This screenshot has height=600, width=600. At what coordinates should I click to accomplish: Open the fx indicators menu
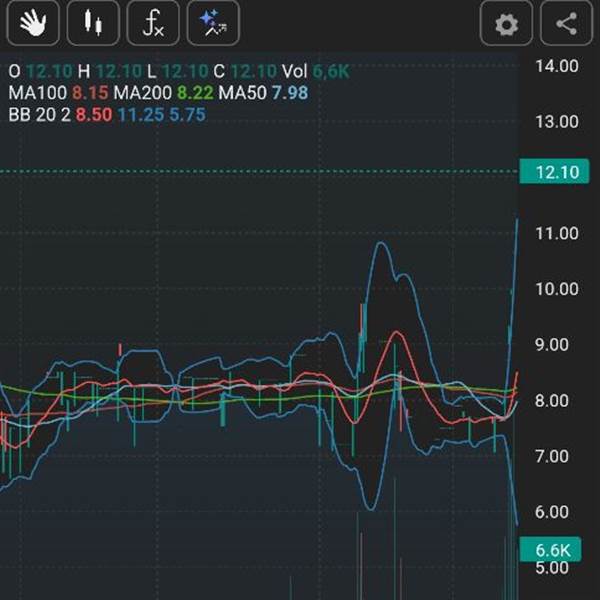click(x=153, y=23)
